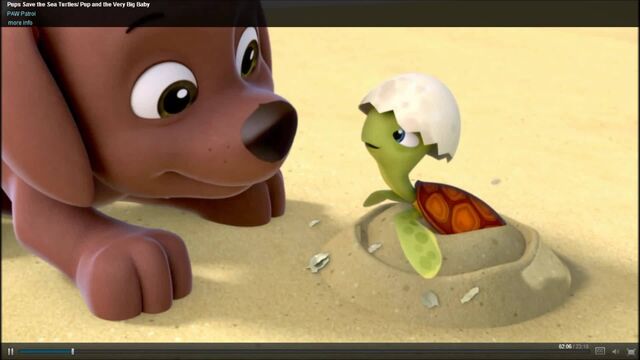Rewind by clicking the blue played progress
Viewport: 640px width, 360px height.
click(45, 351)
